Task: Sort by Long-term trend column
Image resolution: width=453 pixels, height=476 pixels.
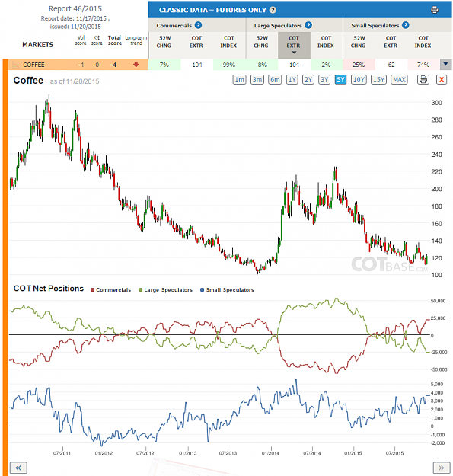Action: coord(136,40)
